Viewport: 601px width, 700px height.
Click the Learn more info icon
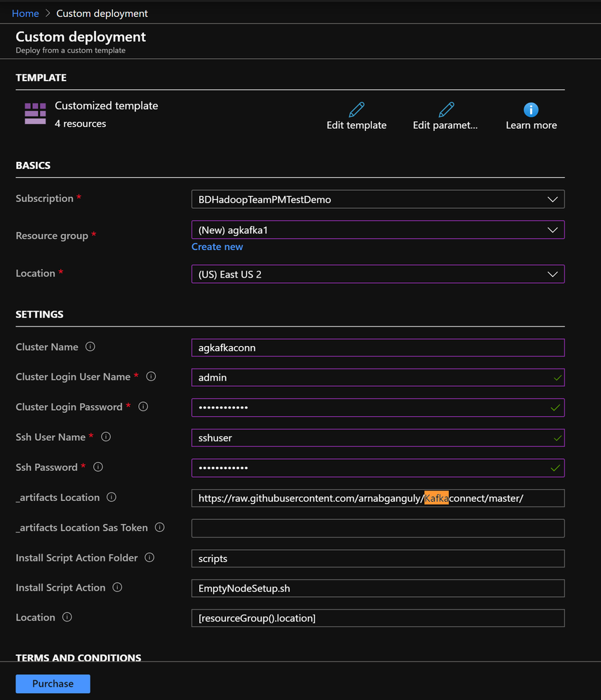click(x=531, y=109)
